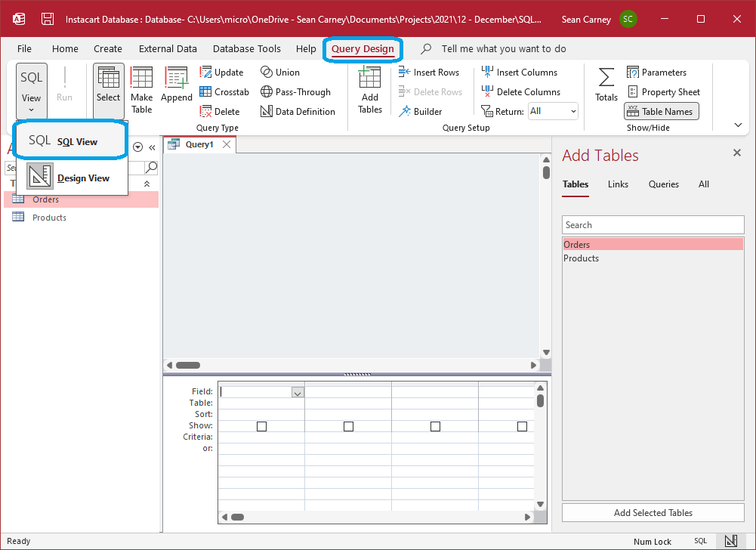Collapse the ribbon with the chevron
The width and height of the screenshot is (756, 550).
click(738, 125)
